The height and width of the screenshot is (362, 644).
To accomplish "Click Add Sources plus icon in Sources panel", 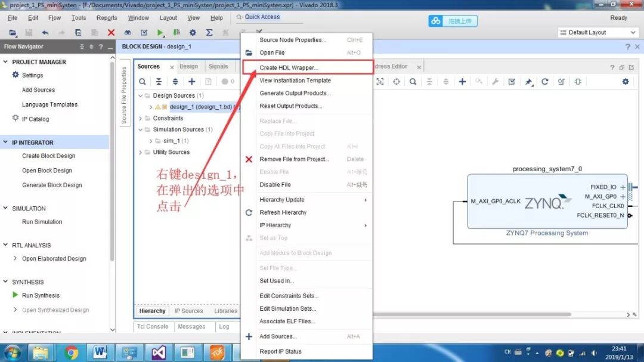I will [x=192, y=81].
